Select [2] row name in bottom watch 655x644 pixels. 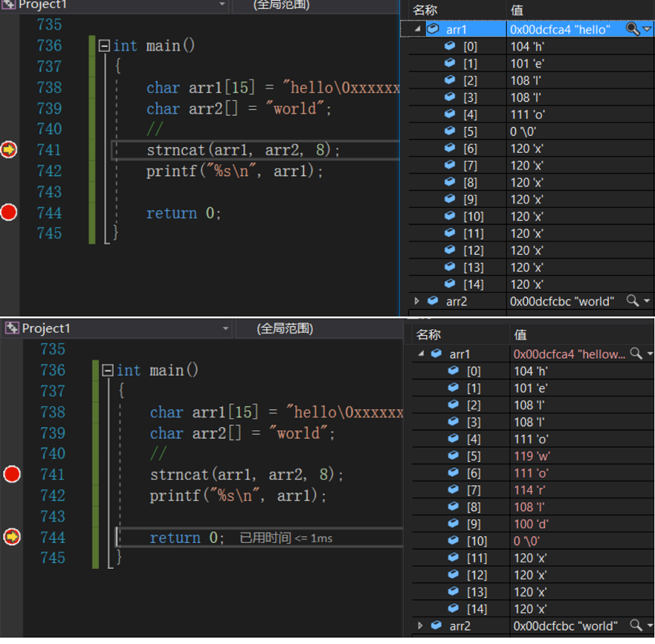474,405
